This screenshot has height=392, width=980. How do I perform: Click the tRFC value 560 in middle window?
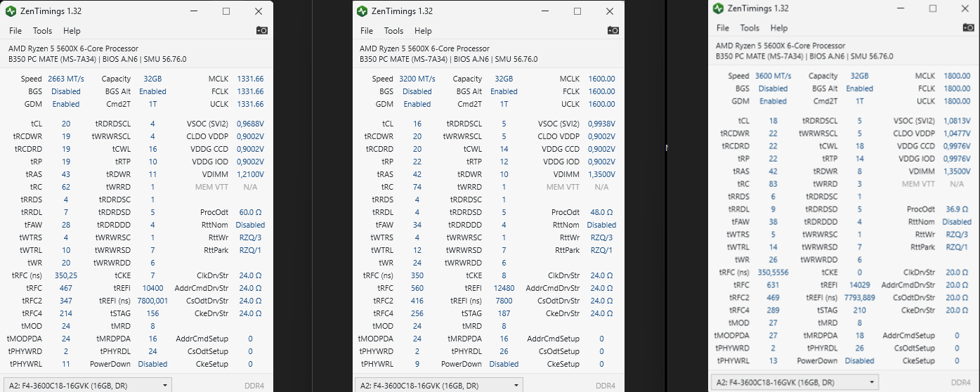[417, 288]
